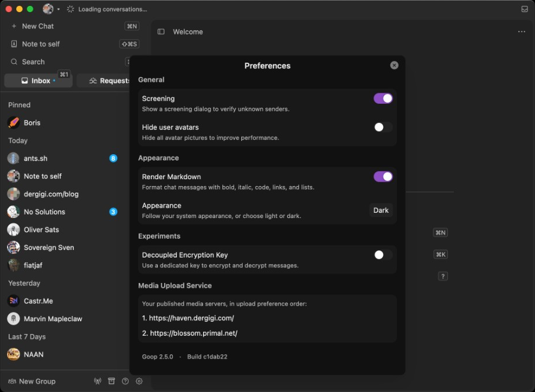Open the Marvin Mapleclaw conversation
The image size is (535, 392).
tap(65, 319)
